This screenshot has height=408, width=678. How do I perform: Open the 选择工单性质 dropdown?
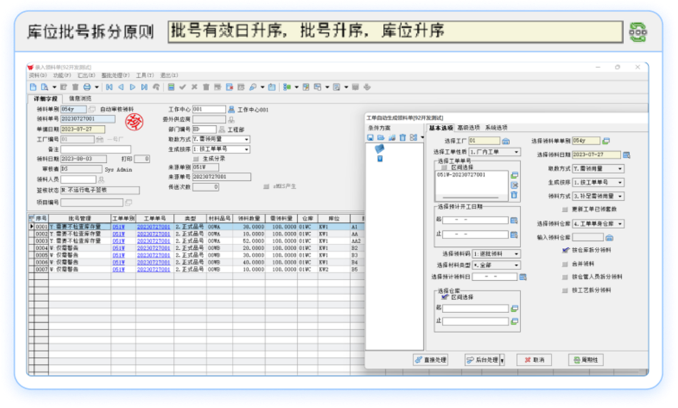(x=515, y=152)
